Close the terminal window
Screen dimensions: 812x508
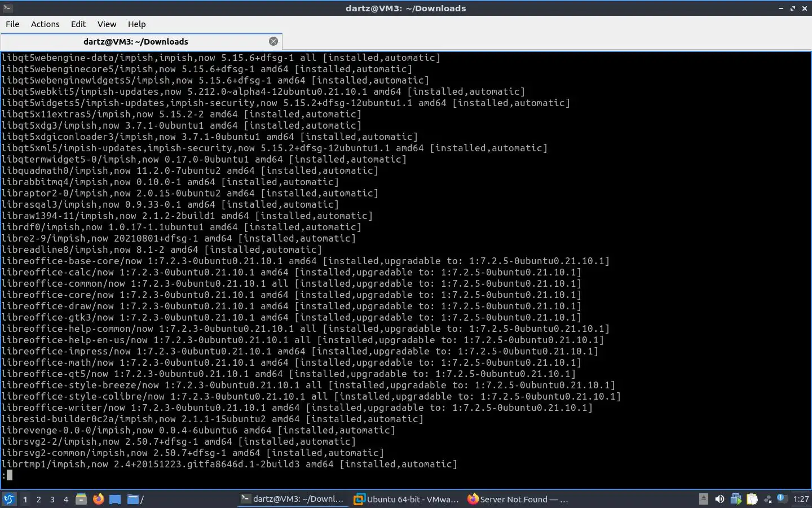pyautogui.click(x=805, y=8)
